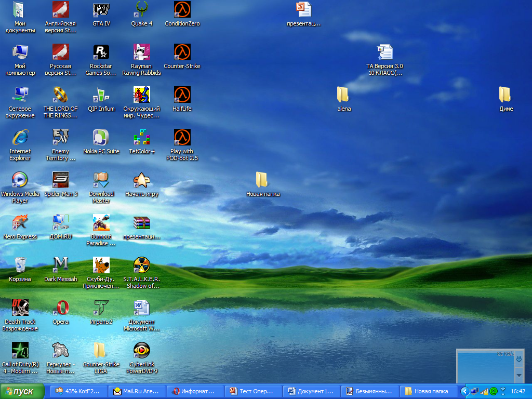Image resolution: width=532 pixels, height=399 pixels.
Task: Select Play with POD-Bot 2.5 shortcut
Action: pos(182,145)
